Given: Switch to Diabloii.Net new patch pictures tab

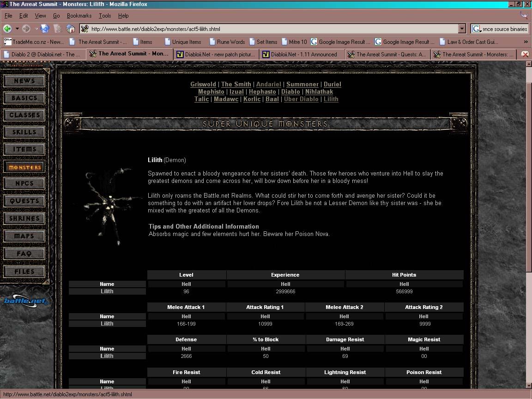Looking at the screenshot, I should tap(216, 54).
